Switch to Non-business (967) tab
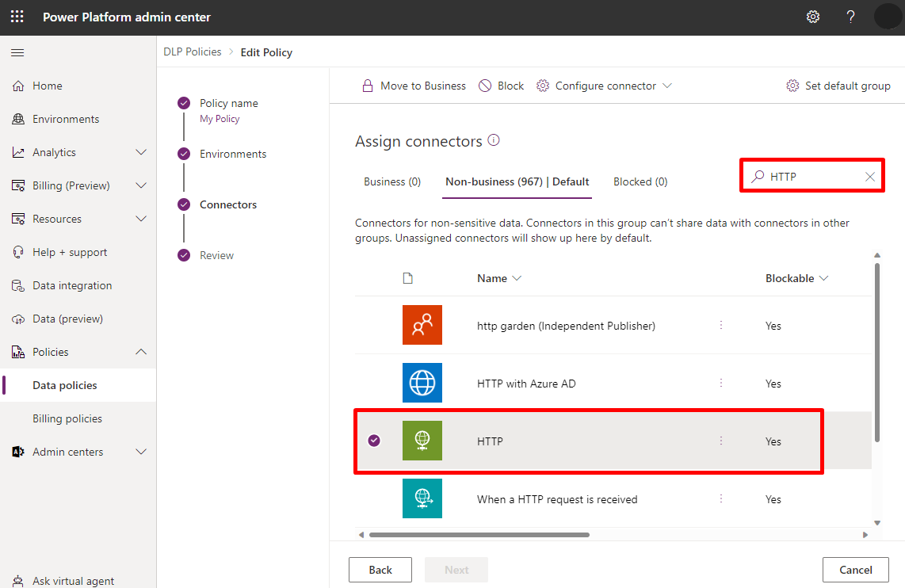The height and width of the screenshot is (588, 905). (x=517, y=181)
